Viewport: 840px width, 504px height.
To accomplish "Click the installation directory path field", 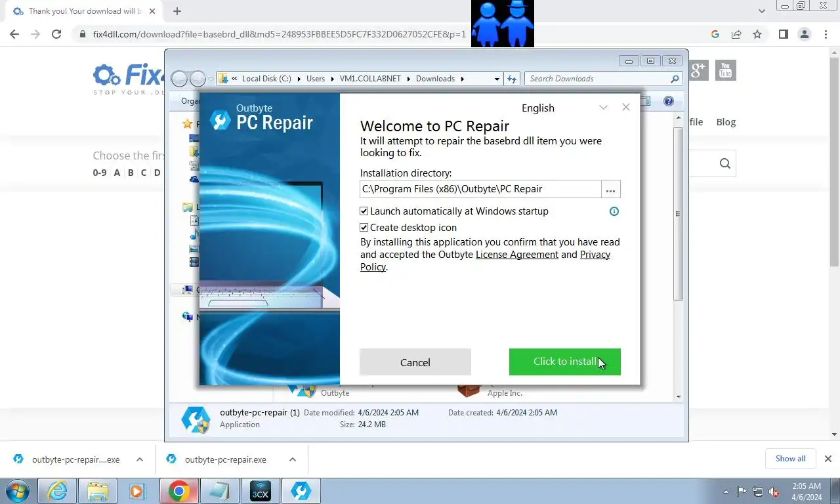I will click(480, 189).
